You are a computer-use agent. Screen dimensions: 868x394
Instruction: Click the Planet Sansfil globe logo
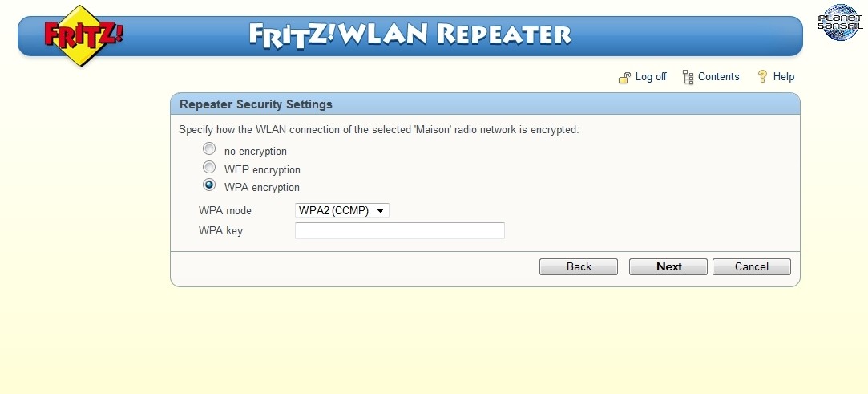[840, 22]
